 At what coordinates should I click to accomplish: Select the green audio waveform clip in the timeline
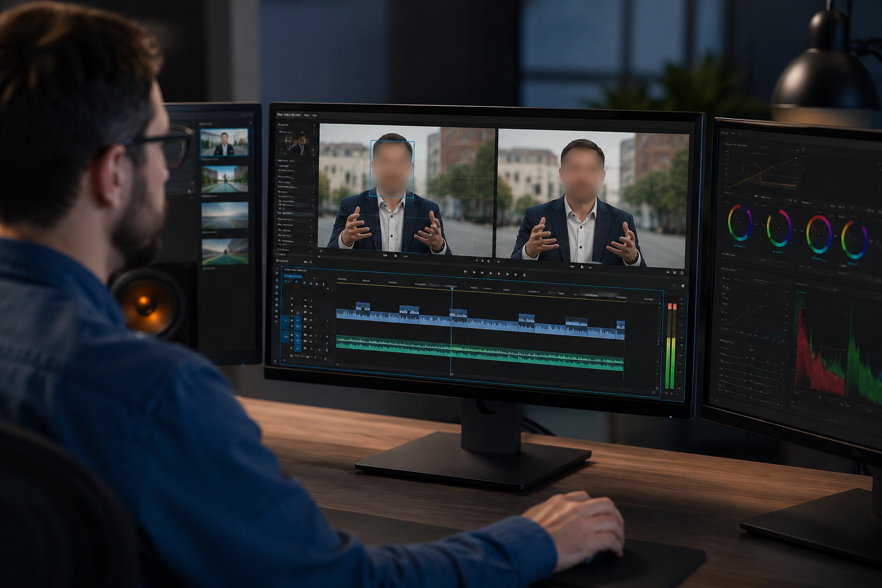coord(480,352)
